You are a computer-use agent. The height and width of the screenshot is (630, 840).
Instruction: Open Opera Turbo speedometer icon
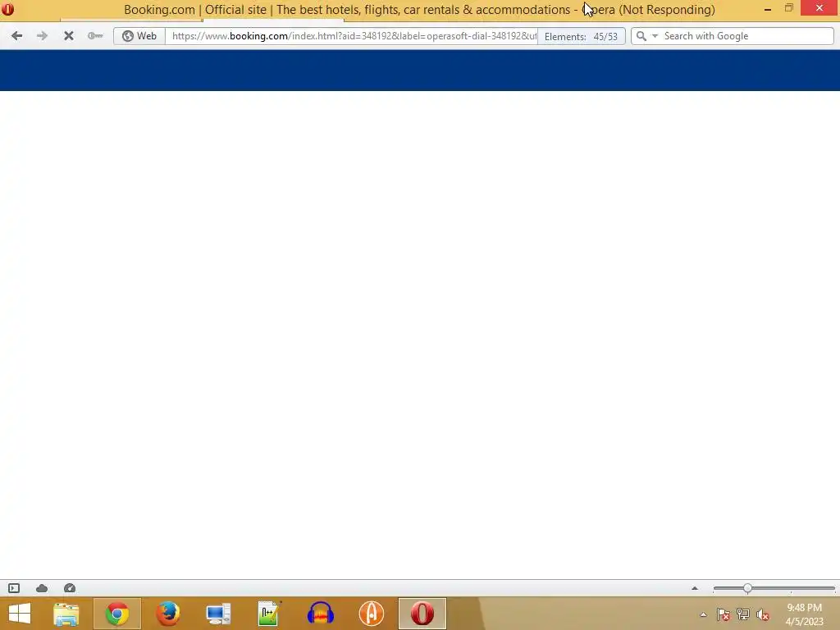(70, 588)
